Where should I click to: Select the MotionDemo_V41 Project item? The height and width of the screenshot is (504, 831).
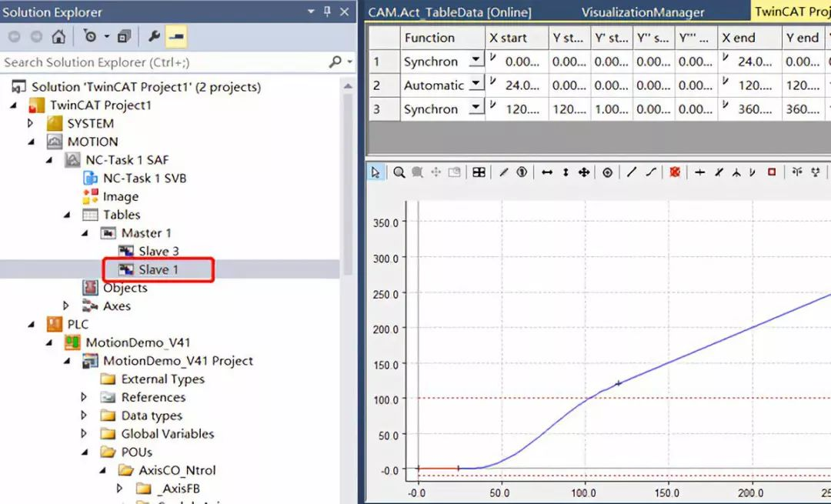tap(178, 361)
